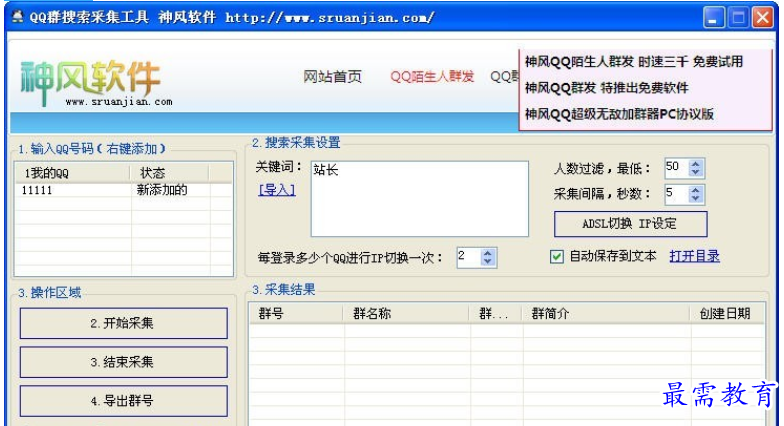This screenshot has height=426, width=784.
Task: Sort results by 群号 column header
Action: point(296,314)
